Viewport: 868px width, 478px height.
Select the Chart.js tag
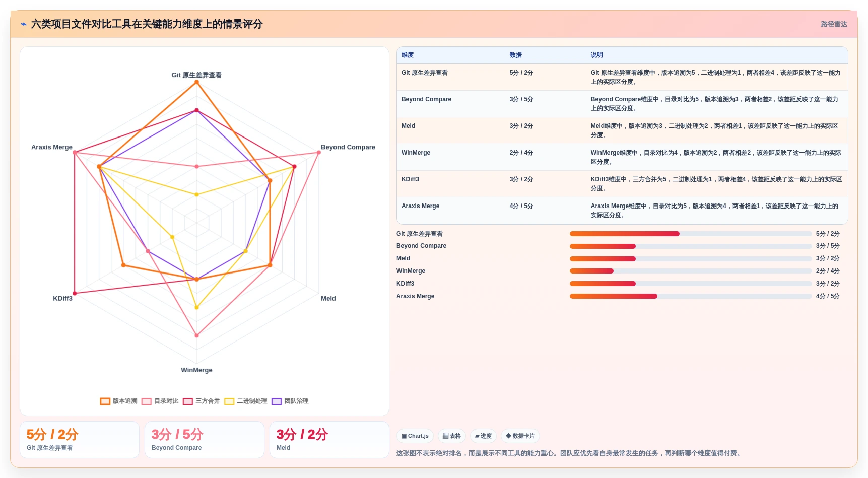click(415, 436)
